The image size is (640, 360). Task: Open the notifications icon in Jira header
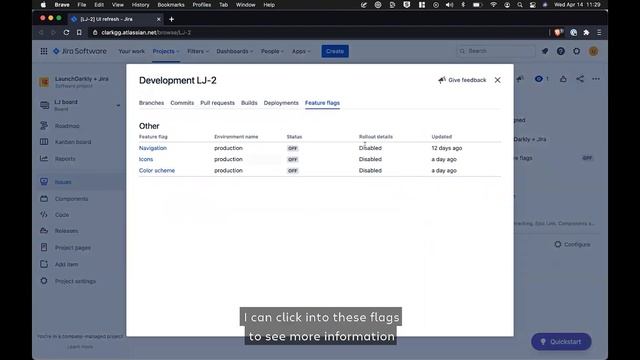[x=545, y=51]
